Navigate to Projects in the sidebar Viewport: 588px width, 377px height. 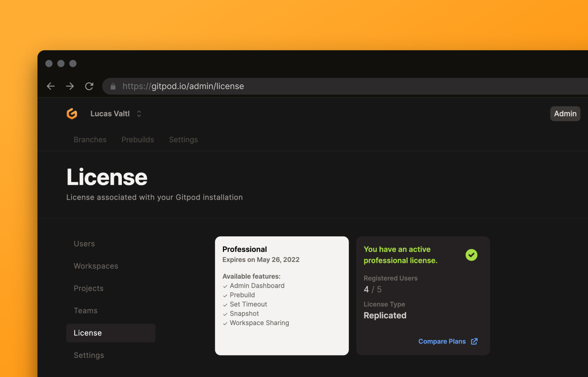click(x=89, y=288)
